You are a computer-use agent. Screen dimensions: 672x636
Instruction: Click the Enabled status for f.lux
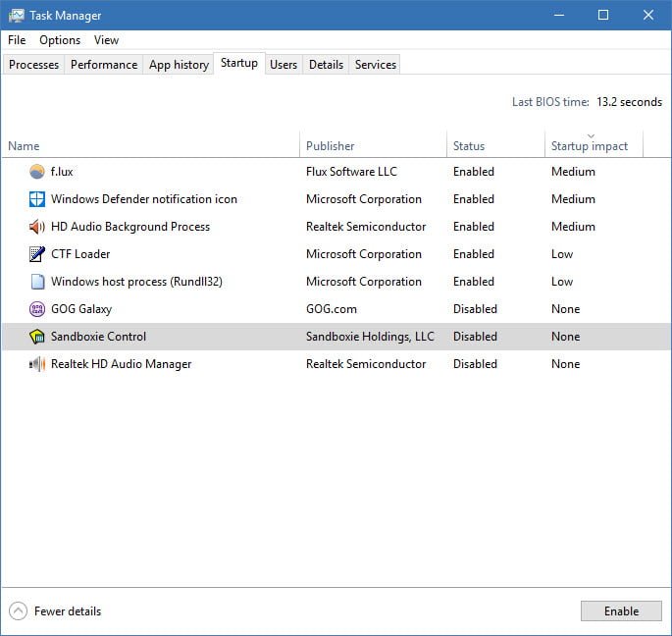pos(474,172)
